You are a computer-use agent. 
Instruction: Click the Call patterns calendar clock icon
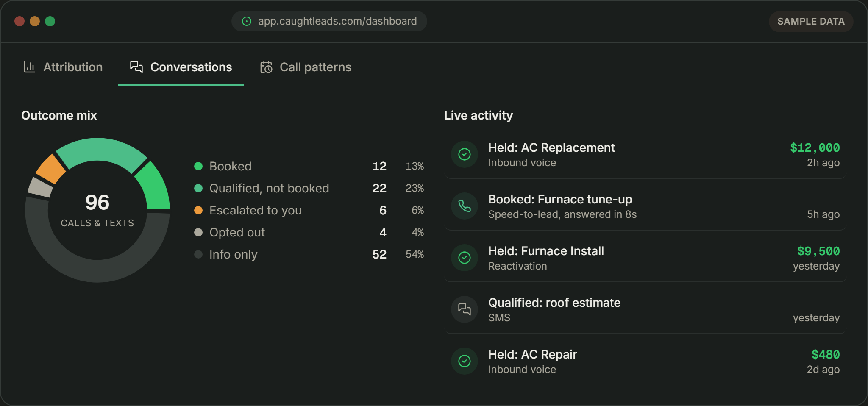point(266,67)
